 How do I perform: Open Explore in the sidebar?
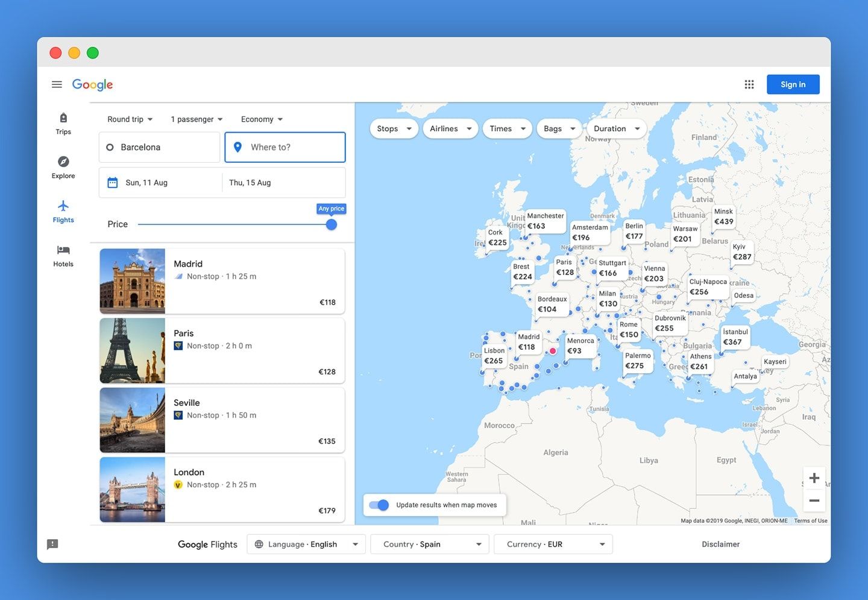point(63,167)
